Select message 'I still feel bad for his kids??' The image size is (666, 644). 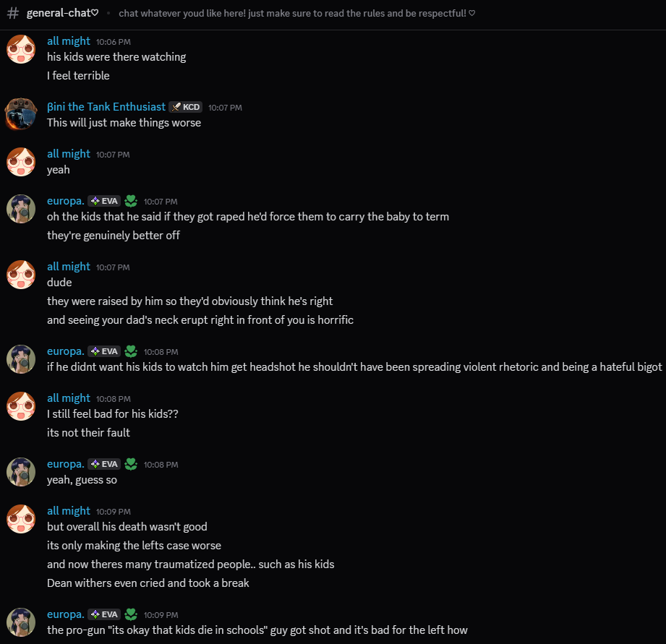click(113, 414)
